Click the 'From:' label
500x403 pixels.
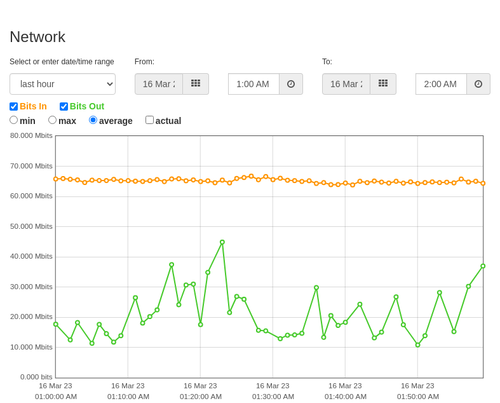click(144, 62)
